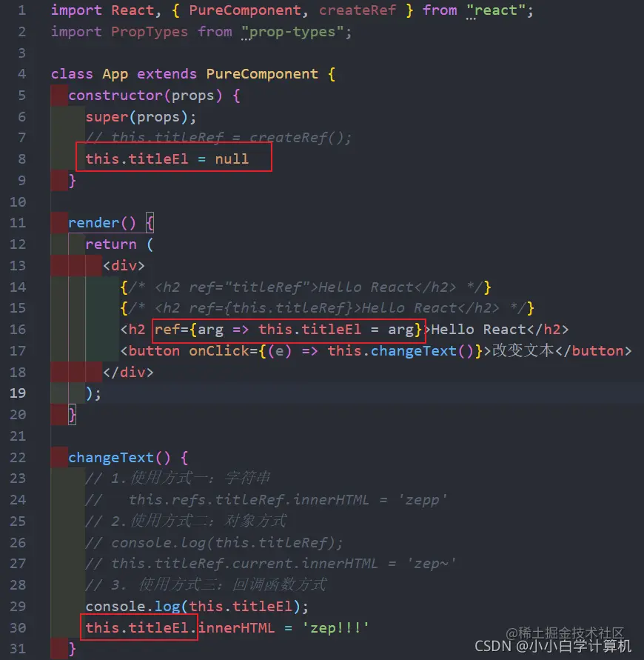Image resolution: width=644 pixels, height=660 pixels.
Task: Click the 'PureComponent' name in the class declaration
Action: (262, 74)
